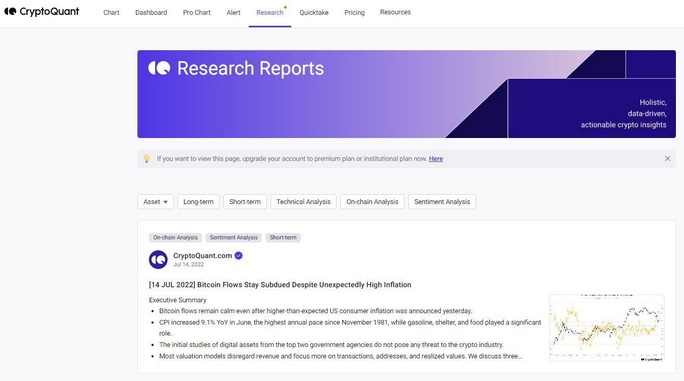684x381 pixels.
Task: Click the verified badge next to CryptoQuant.com
Action: [239, 256]
